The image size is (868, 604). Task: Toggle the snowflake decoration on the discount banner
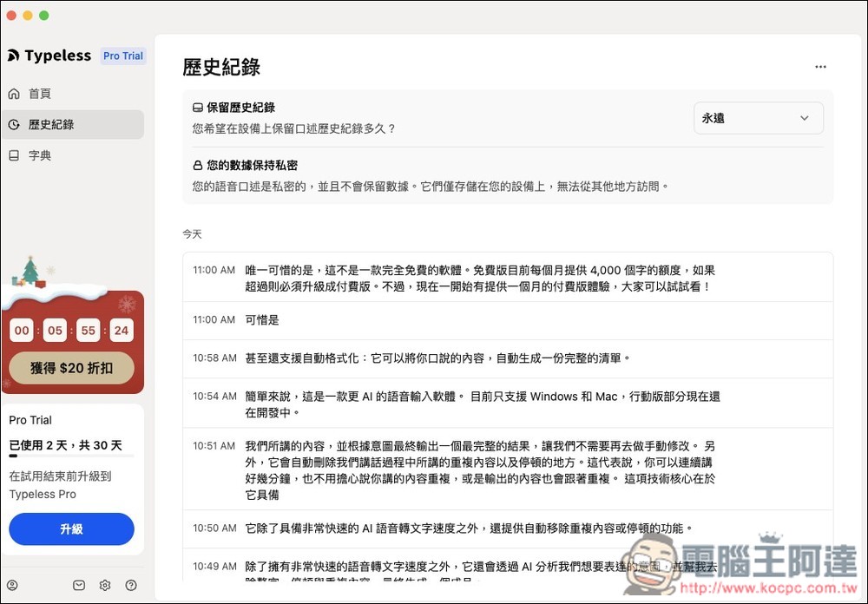(126, 305)
